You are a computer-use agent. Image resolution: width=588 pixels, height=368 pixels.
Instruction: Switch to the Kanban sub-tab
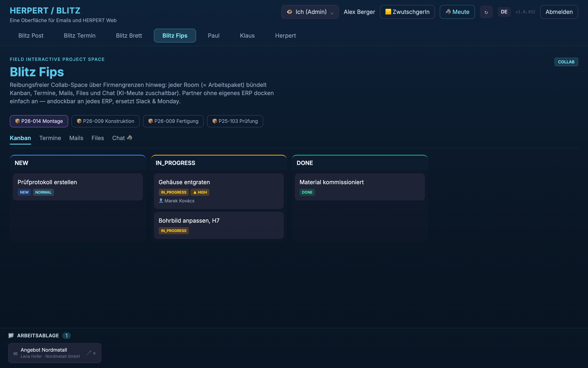click(x=20, y=138)
